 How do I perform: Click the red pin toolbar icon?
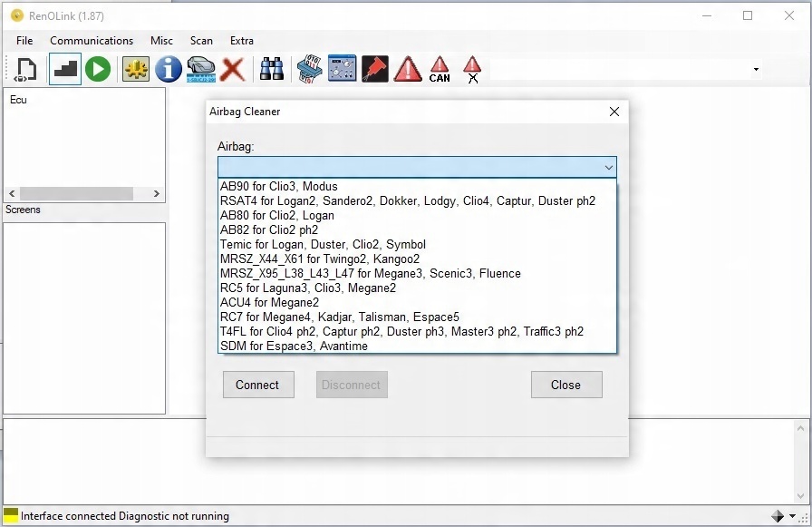(374, 69)
